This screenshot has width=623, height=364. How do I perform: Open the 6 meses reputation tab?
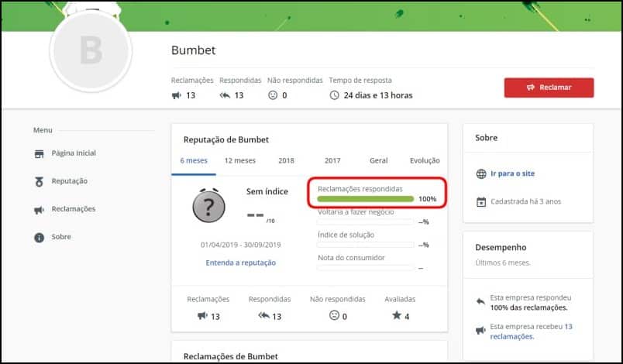[x=194, y=161]
